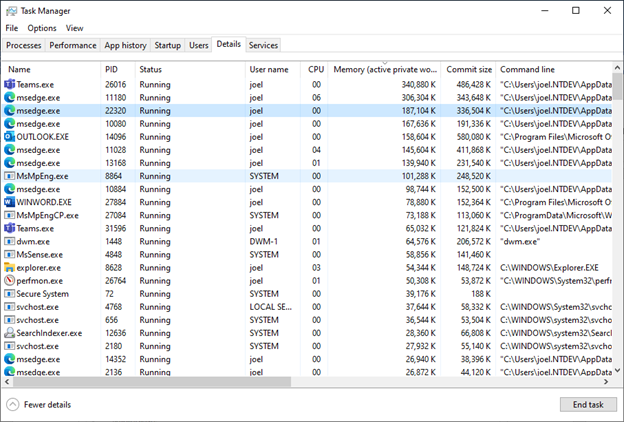This screenshot has height=422, width=624.
Task: Switch to the Performance tab
Action: coord(73,45)
